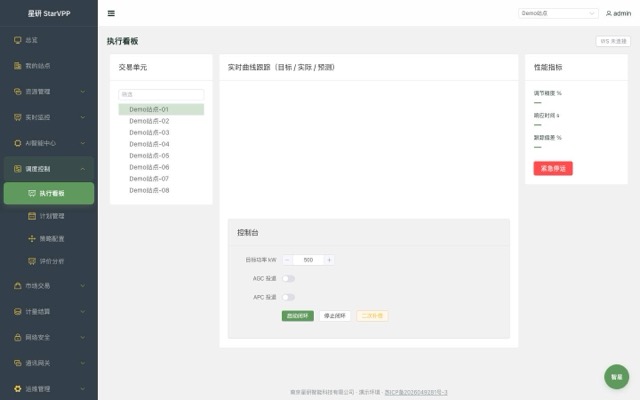The image size is (640, 400).
Task: Toggle the APC 投退 switch
Action: click(289, 297)
